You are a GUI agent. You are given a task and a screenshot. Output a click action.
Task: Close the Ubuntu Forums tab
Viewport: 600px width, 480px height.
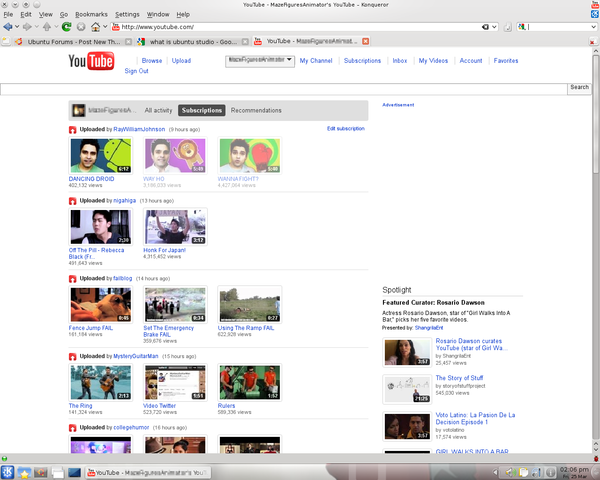pyautogui.click(x=129, y=42)
